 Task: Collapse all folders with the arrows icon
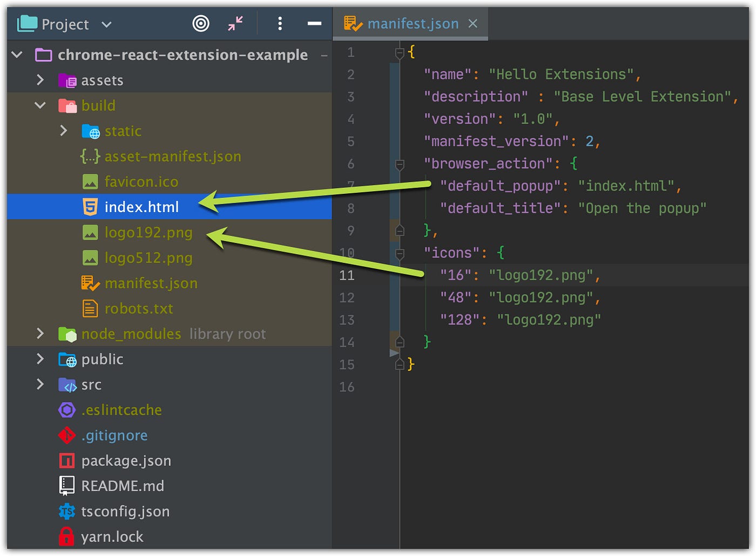point(235,23)
